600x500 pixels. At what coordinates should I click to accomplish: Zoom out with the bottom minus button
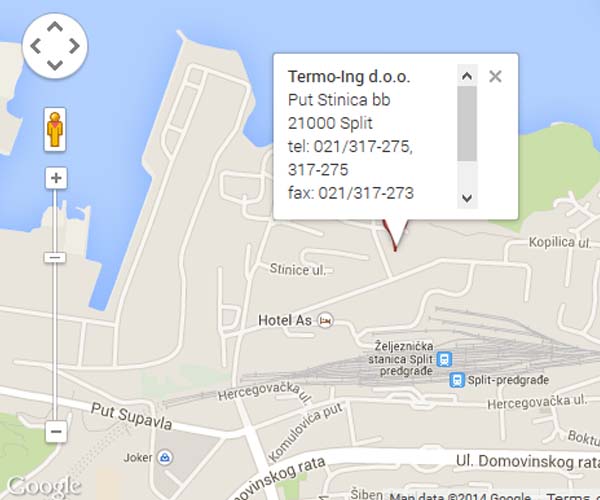(56, 432)
